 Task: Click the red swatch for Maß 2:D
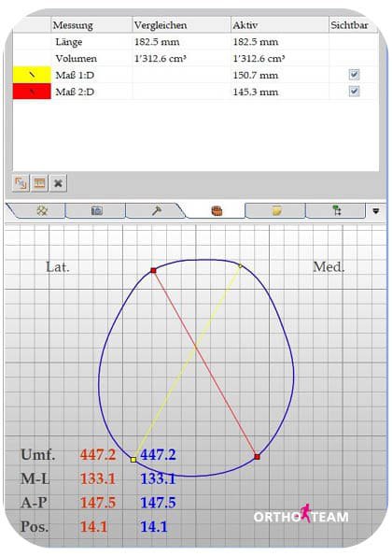pos(32,92)
